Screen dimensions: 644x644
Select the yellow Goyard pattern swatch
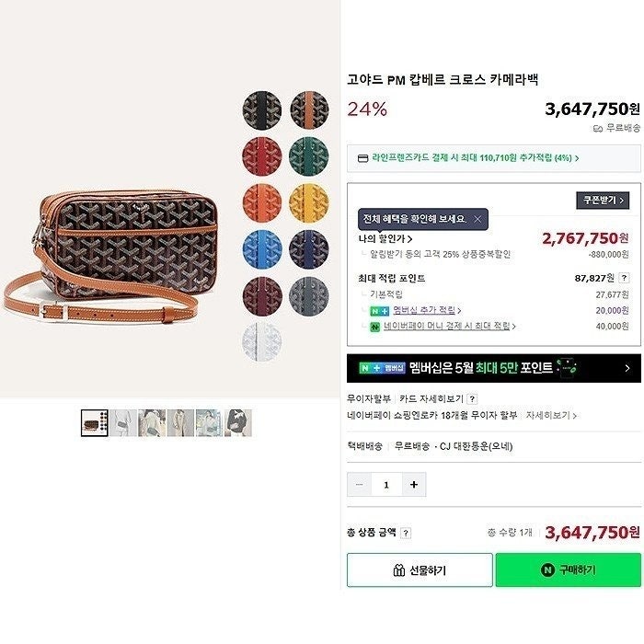tap(309, 203)
